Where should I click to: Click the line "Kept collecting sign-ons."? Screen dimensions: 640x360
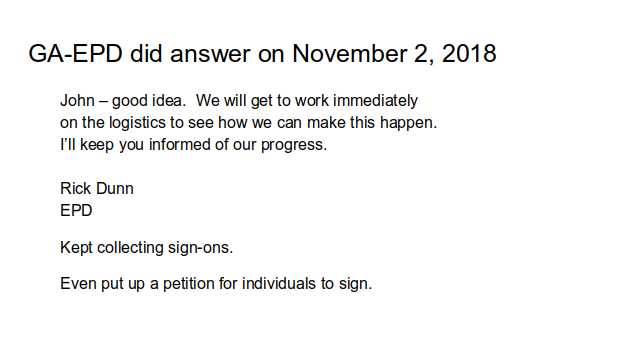(x=147, y=248)
